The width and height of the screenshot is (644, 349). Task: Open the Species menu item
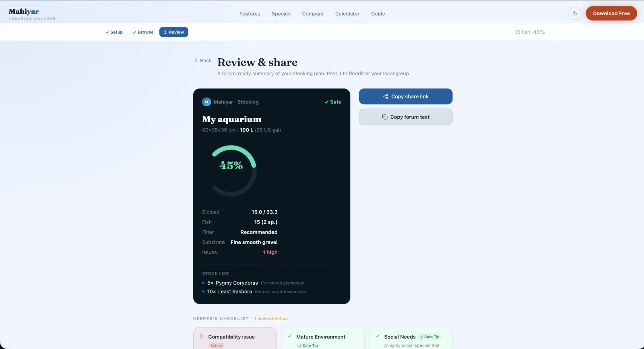[x=281, y=14]
